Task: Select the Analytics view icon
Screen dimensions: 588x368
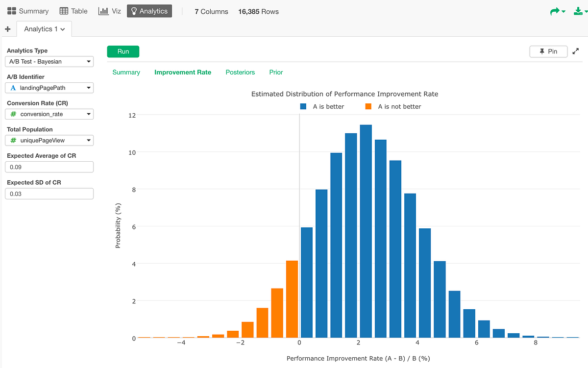Action: 149,10
